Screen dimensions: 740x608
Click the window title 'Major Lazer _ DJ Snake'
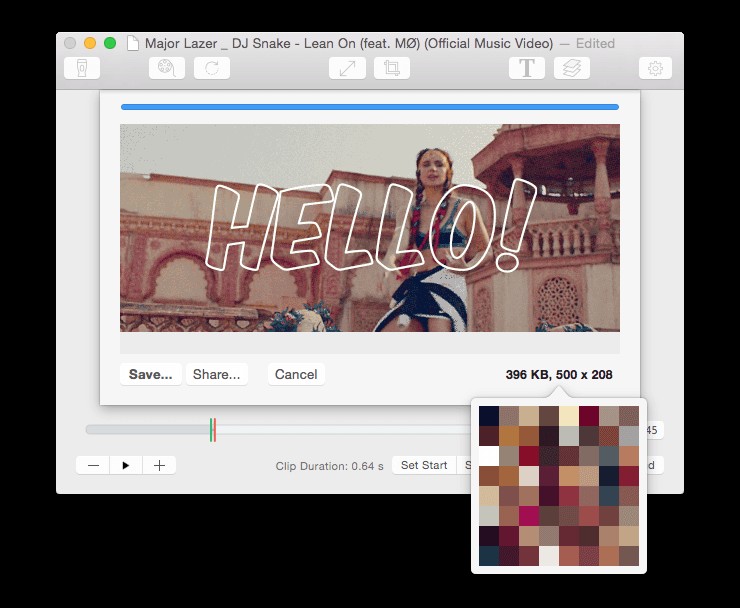(349, 43)
